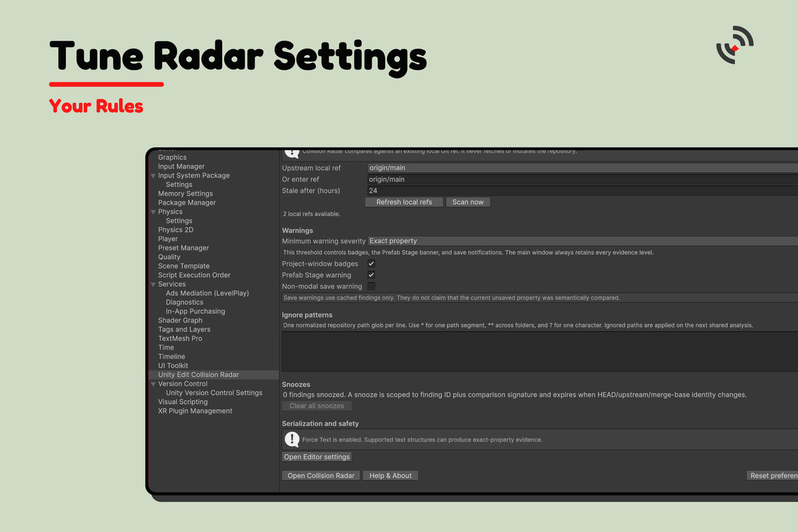Viewport: 798px width, 532px height.
Task: Collapse the Version Control section arrow
Action: (153, 384)
